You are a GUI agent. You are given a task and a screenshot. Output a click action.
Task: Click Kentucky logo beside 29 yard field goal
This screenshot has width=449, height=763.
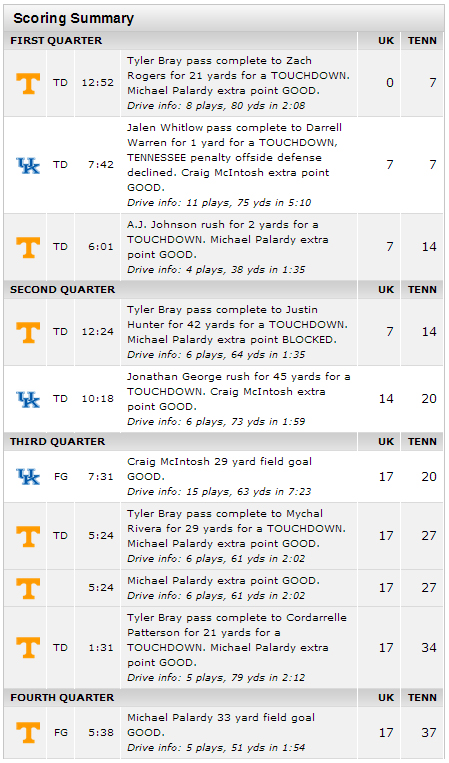point(28,477)
